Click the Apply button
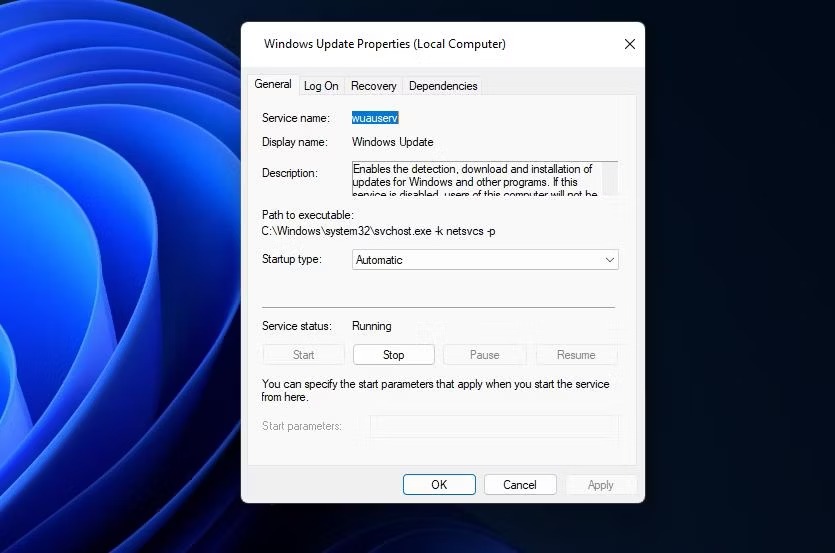Viewport: 835px width, 553px height. coord(601,485)
